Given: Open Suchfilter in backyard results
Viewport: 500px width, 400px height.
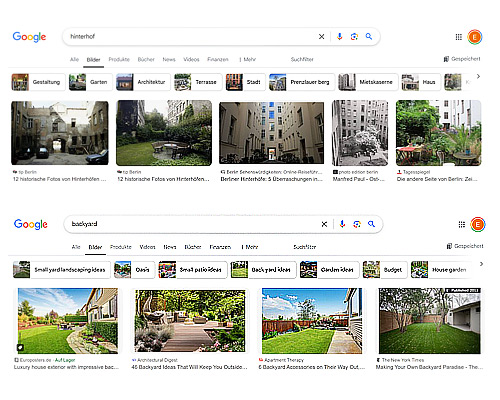Looking at the screenshot, I should point(305,247).
